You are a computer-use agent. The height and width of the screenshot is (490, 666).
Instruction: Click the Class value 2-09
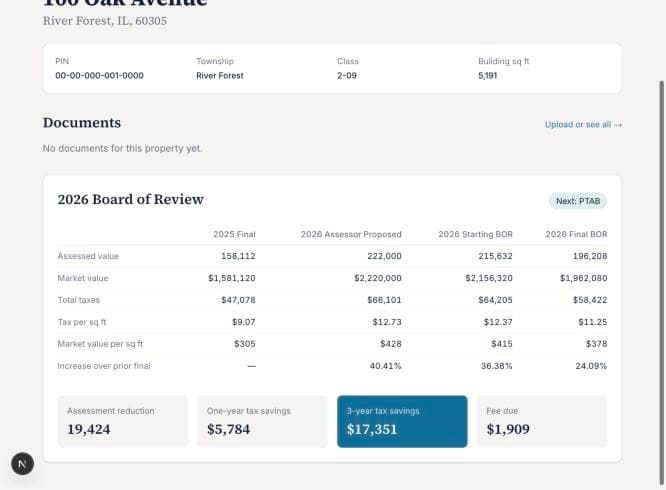347,76
